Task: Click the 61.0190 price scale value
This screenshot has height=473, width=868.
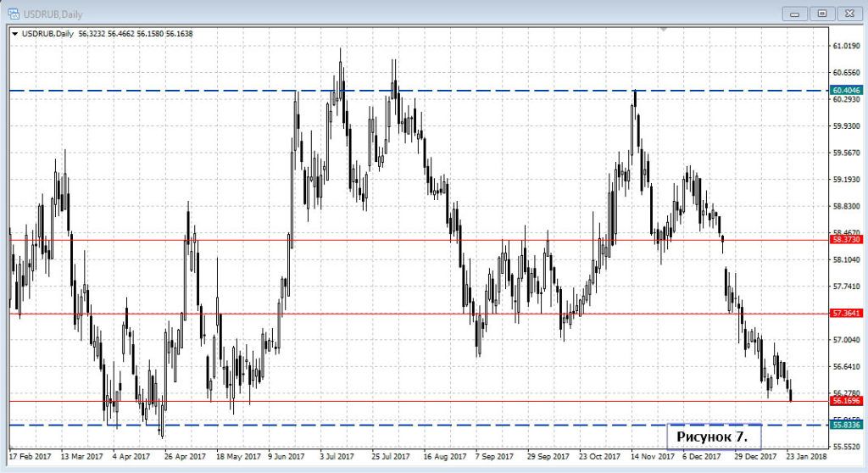Action: coord(846,46)
